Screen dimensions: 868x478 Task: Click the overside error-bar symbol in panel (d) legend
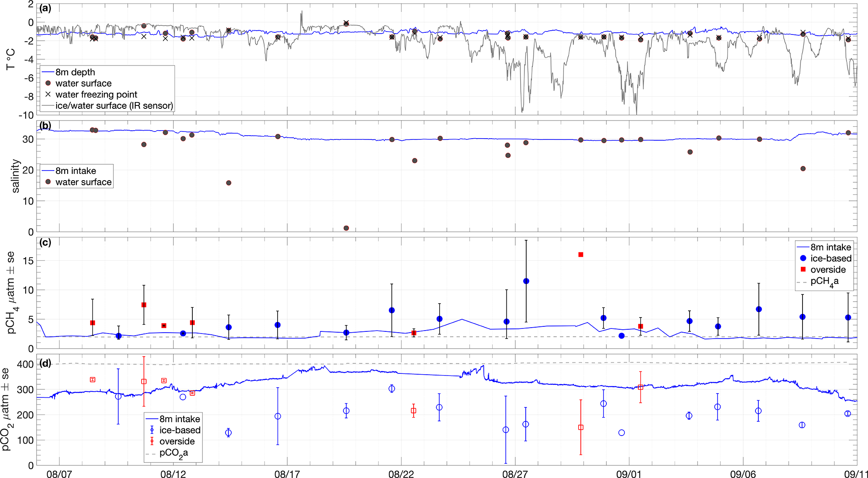[x=152, y=441]
